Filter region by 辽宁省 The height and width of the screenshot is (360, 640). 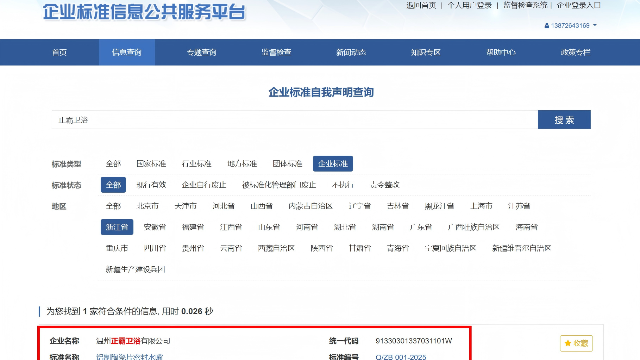click(360, 206)
